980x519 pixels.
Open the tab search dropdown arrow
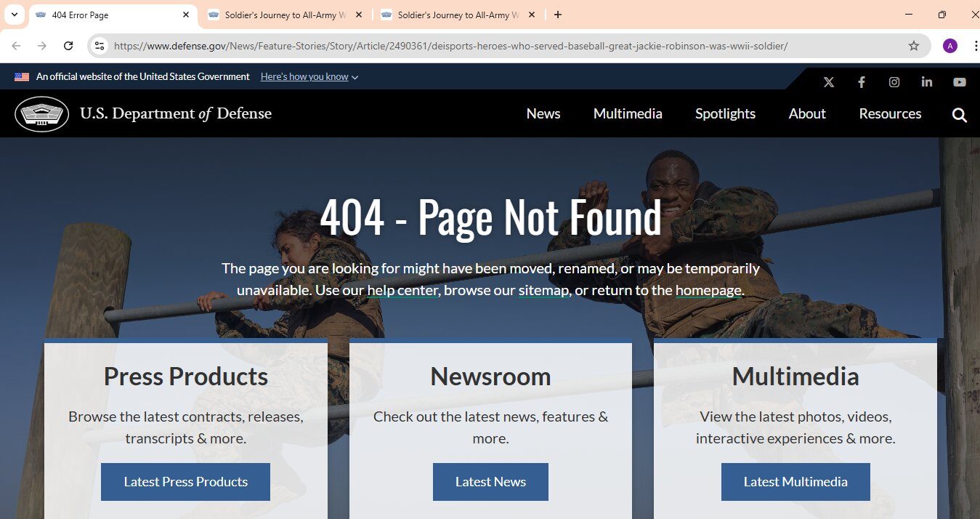[x=14, y=15]
